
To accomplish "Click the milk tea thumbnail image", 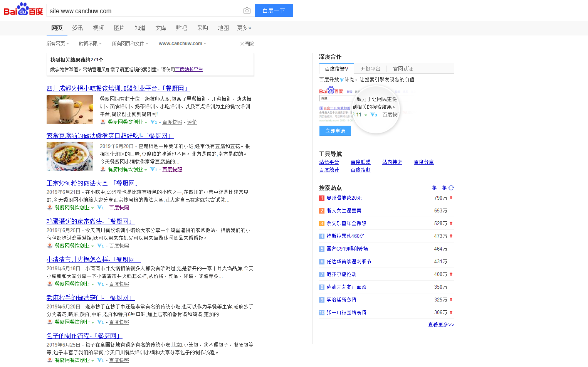I will point(70,109).
